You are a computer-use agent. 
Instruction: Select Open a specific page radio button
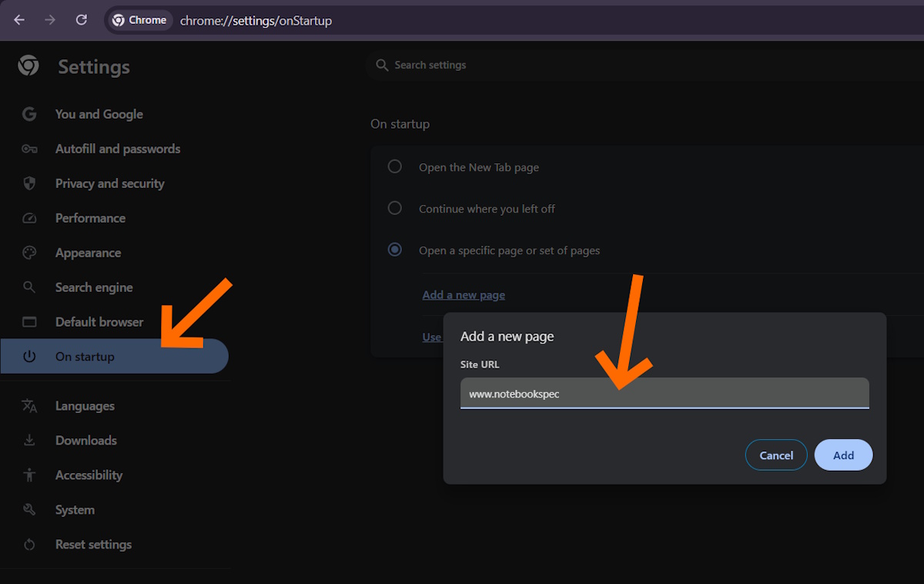pos(395,250)
